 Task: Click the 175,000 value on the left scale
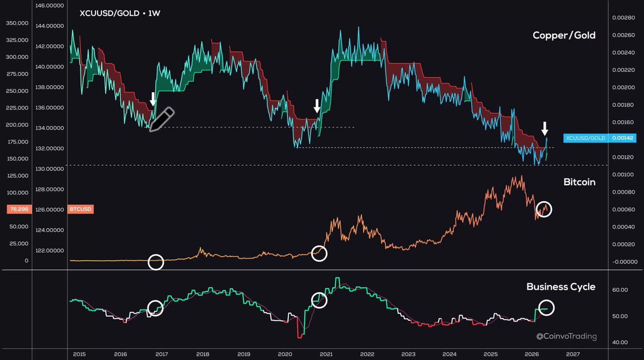click(17, 142)
